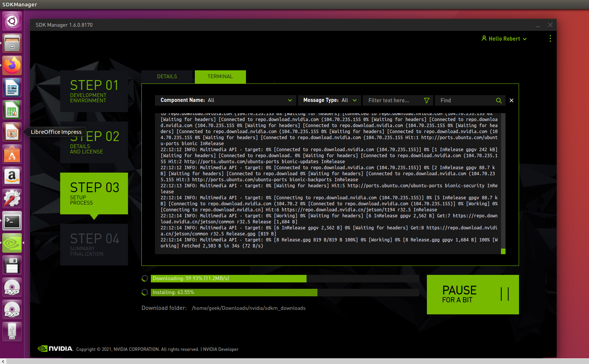This screenshot has height=364, width=589.
Task: Click the Installing progress bar
Action: pyautogui.click(x=285, y=293)
